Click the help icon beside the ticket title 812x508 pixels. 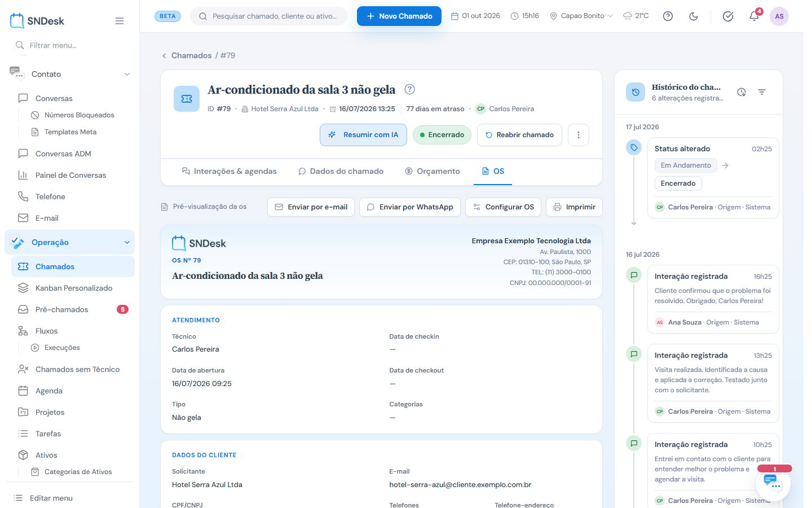pos(410,89)
